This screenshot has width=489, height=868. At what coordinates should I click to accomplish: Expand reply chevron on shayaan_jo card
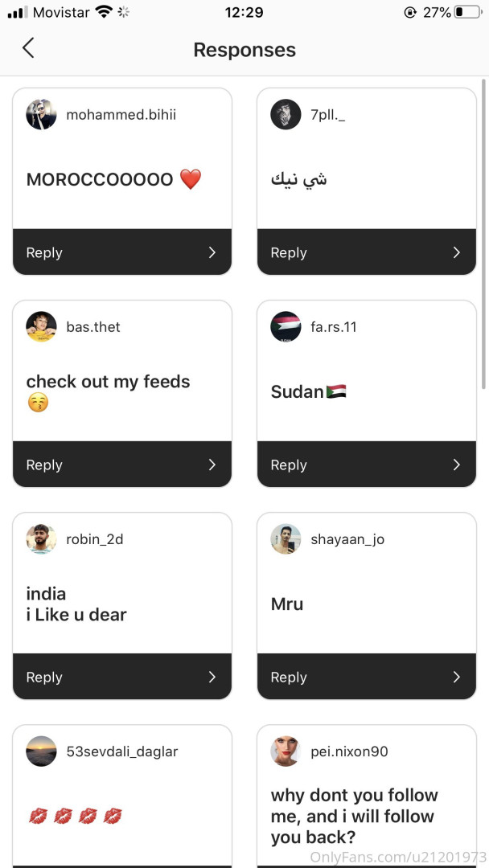pyautogui.click(x=456, y=677)
